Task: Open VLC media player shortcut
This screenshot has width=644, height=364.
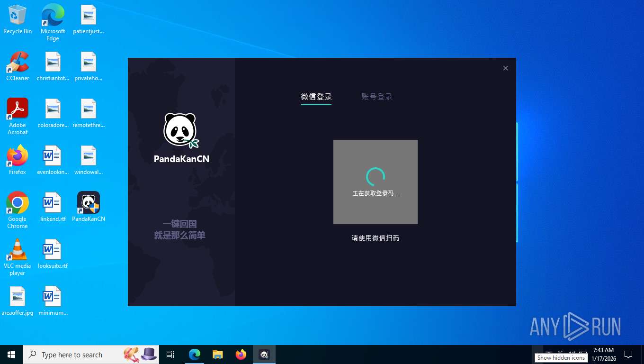Action: click(18, 257)
